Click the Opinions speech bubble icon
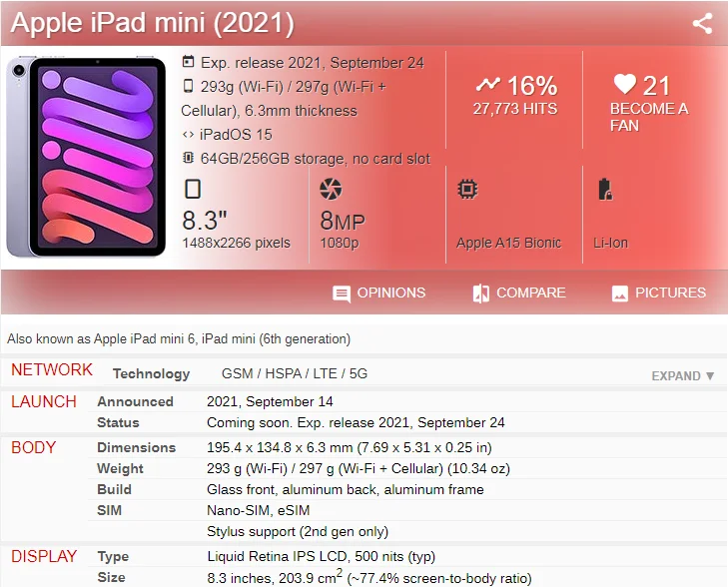This screenshot has height=587, width=728. click(342, 293)
